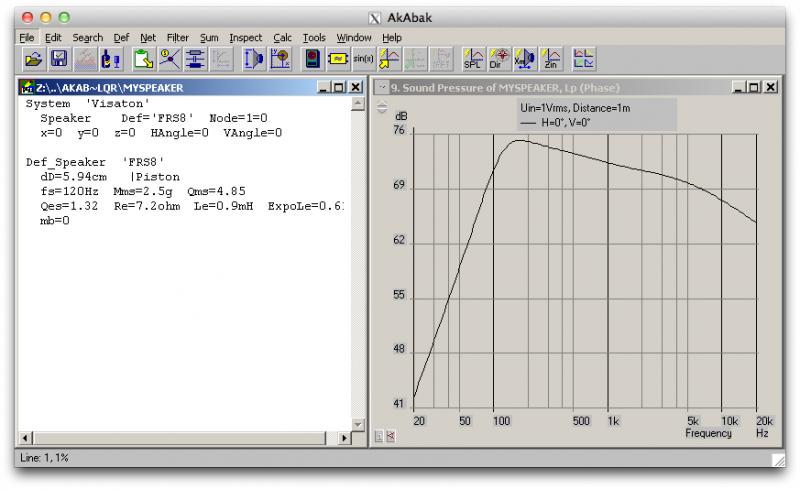Click the Zin impedance toolbar icon
Screen dimensions: 800x489
551,60
